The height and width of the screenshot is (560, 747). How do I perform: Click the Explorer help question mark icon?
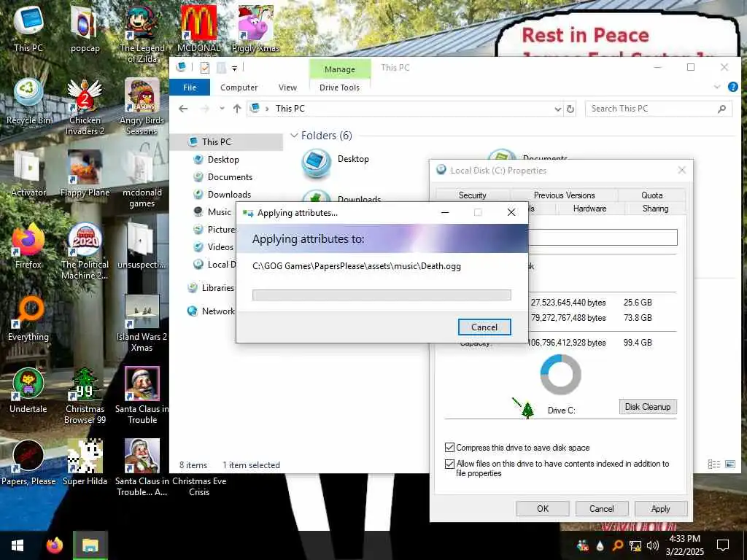[x=732, y=87]
